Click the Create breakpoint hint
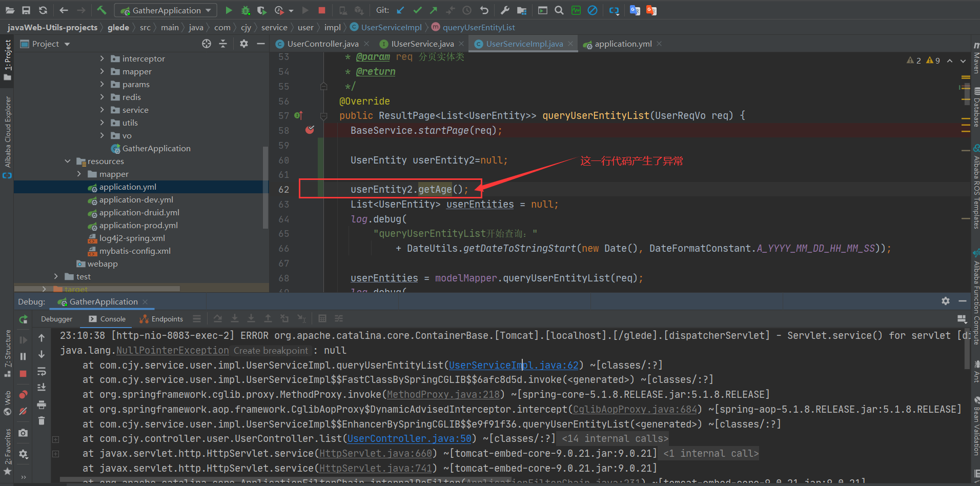Image resolution: width=980 pixels, height=486 pixels. (x=271, y=350)
